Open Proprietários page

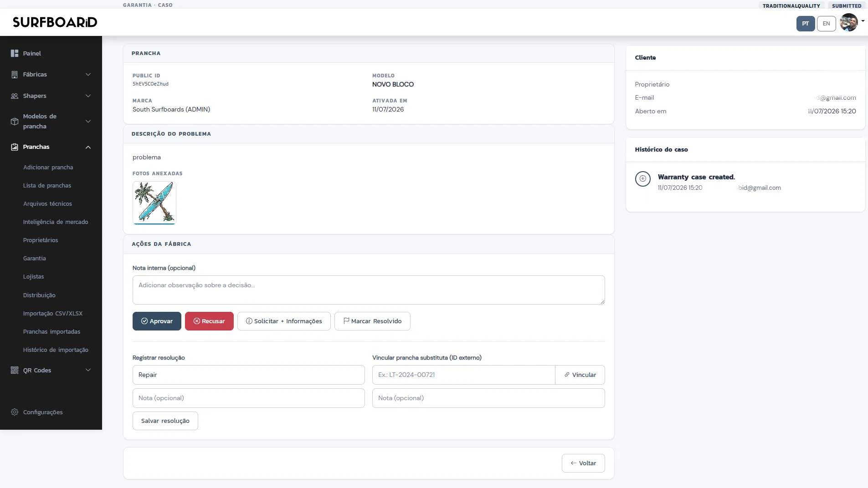41,240
